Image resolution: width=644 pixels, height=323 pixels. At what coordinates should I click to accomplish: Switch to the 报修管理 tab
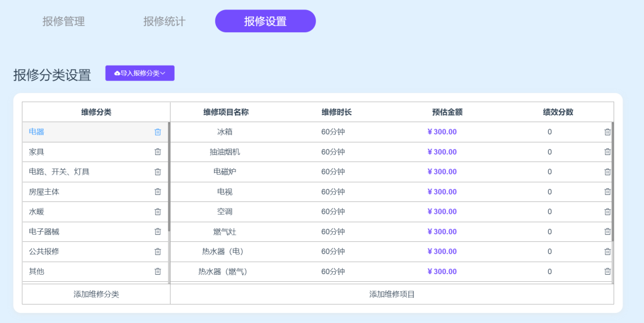pyautogui.click(x=64, y=21)
